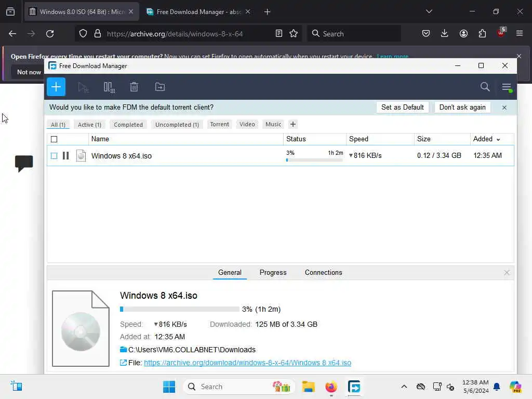
Task: Click details panel progress bar
Action: tap(179, 309)
